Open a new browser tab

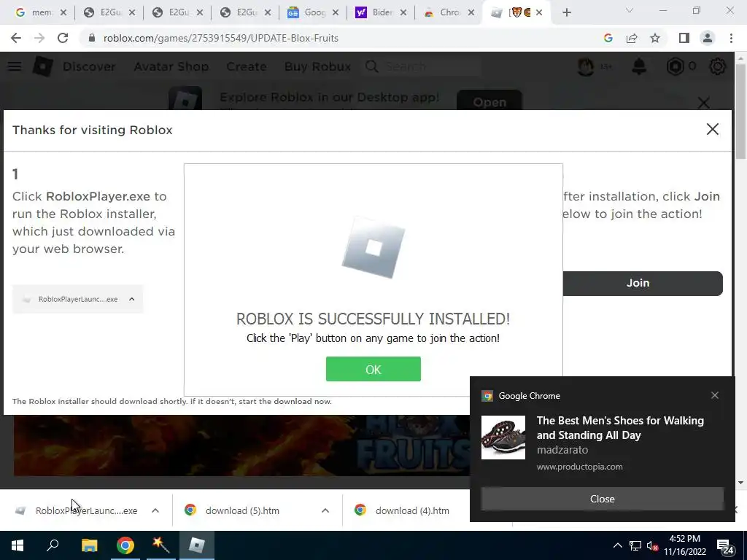point(566,12)
